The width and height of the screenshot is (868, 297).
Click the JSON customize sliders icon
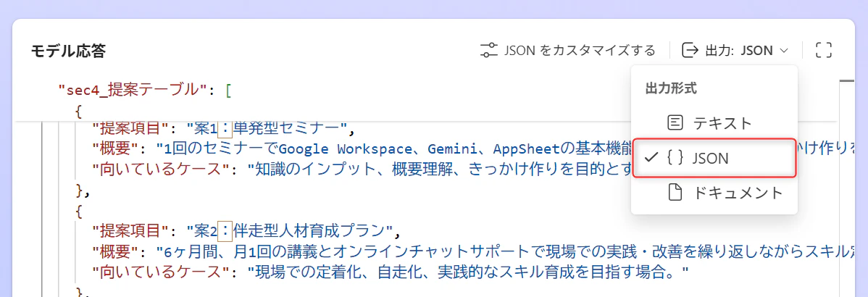[x=488, y=50]
